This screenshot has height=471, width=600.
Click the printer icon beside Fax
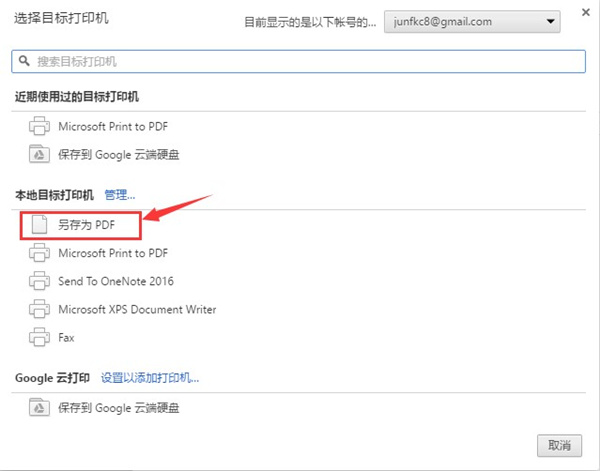(x=39, y=337)
